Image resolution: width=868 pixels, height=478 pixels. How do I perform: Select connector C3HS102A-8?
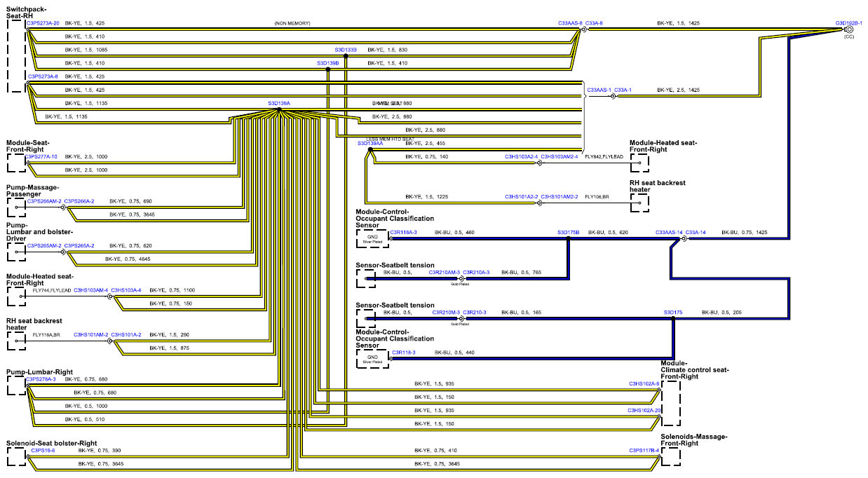point(645,384)
